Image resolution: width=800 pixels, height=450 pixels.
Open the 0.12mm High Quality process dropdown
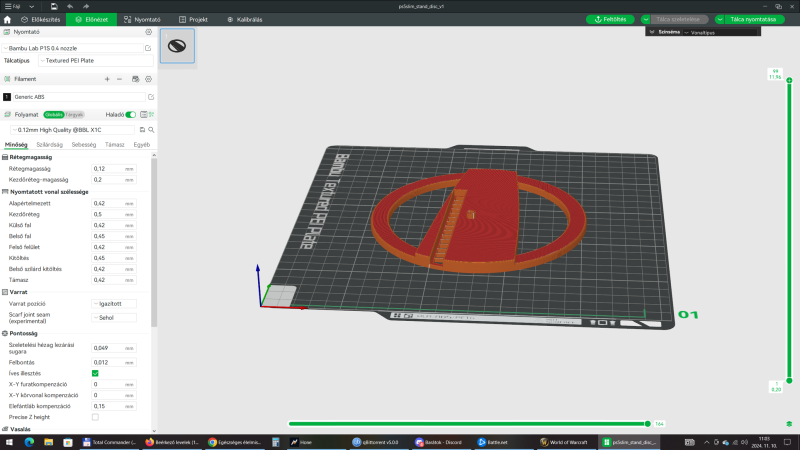coord(72,130)
